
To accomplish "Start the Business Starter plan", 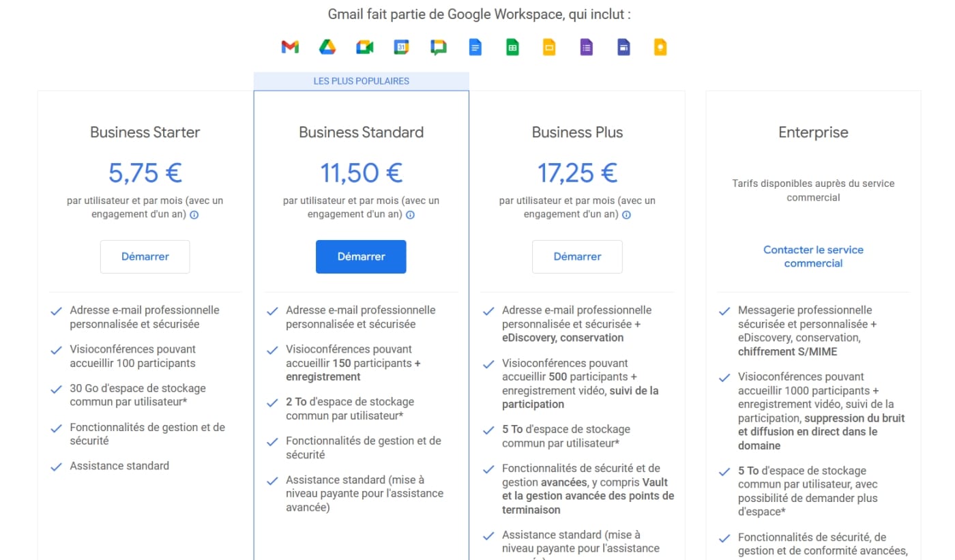I will tap(145, 256).
